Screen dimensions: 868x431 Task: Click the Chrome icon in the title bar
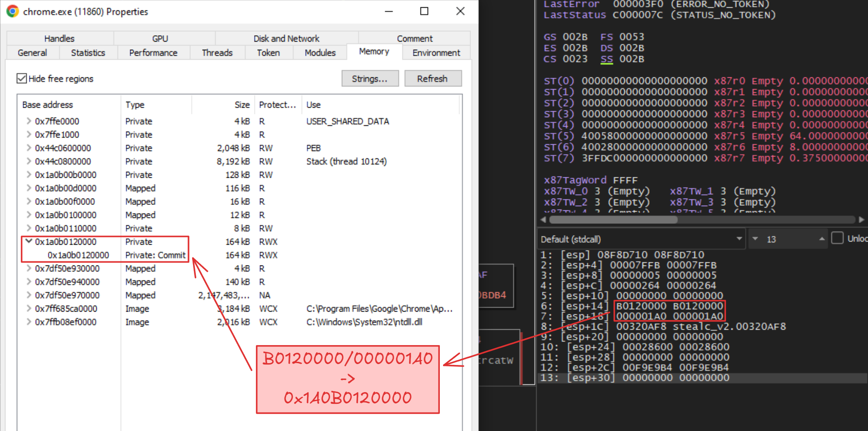coord(13,11)
